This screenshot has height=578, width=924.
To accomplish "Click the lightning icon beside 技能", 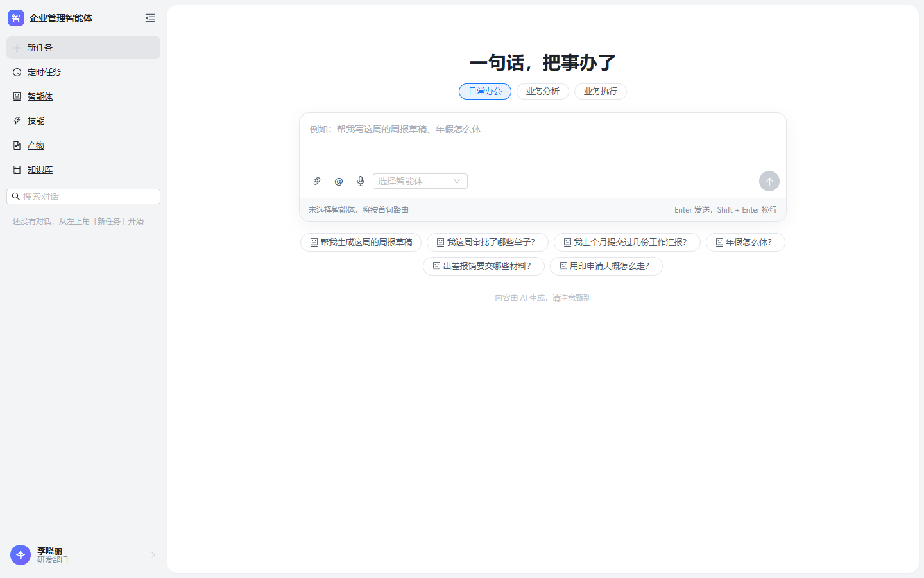I will tap(17, 121).
